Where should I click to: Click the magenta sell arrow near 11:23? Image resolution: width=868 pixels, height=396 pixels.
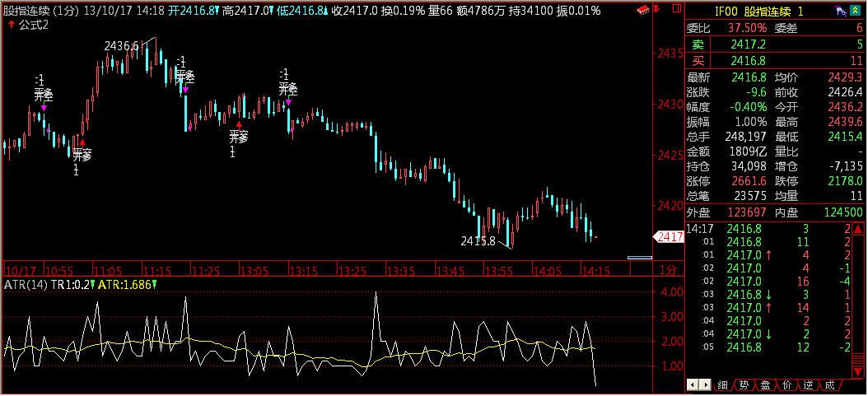pyautogui.click(x=186, y=89)
